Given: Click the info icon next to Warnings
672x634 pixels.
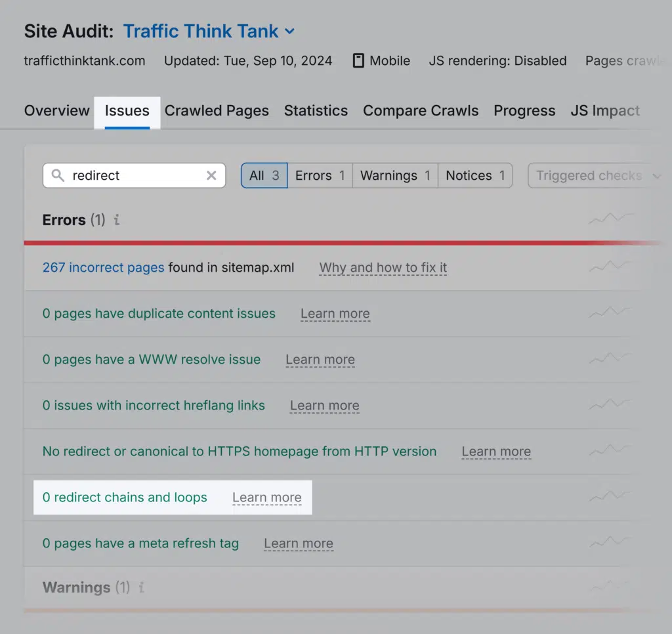Looking at the screenshot, I should tap(141, 587).
